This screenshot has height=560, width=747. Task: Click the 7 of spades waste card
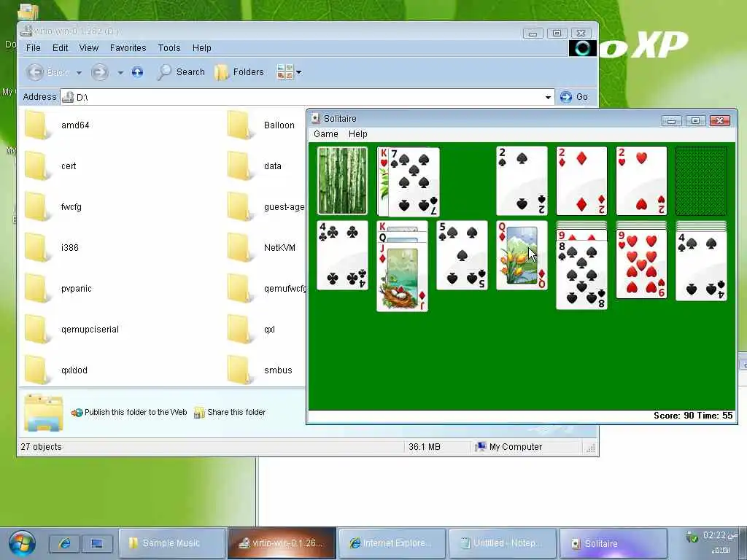(x=414, y=182)
